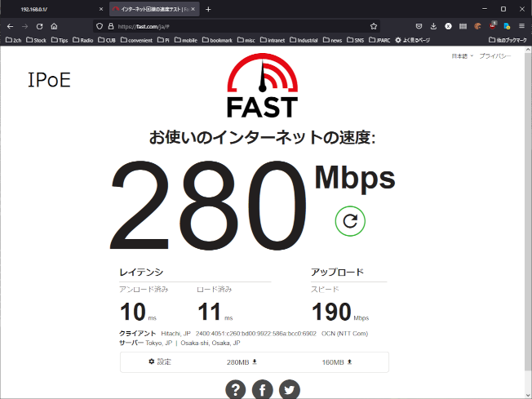Click the red badge extension icon

[493, 26]
